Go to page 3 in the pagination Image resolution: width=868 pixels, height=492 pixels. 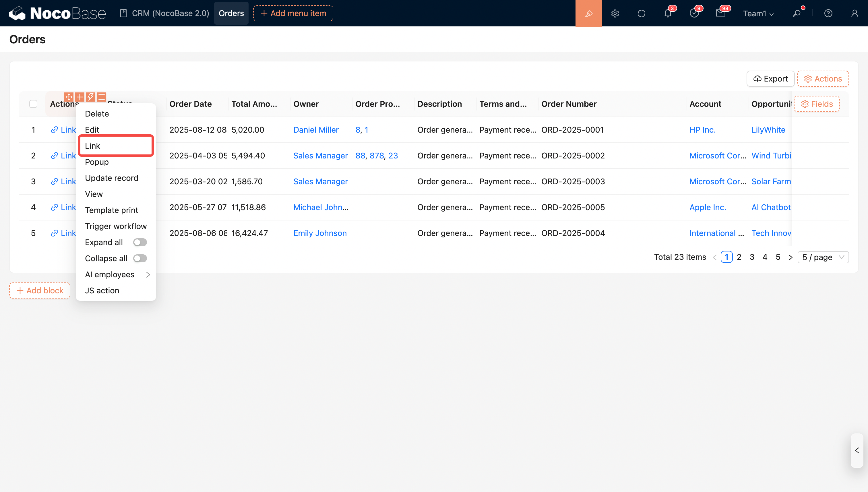[752, 257]
